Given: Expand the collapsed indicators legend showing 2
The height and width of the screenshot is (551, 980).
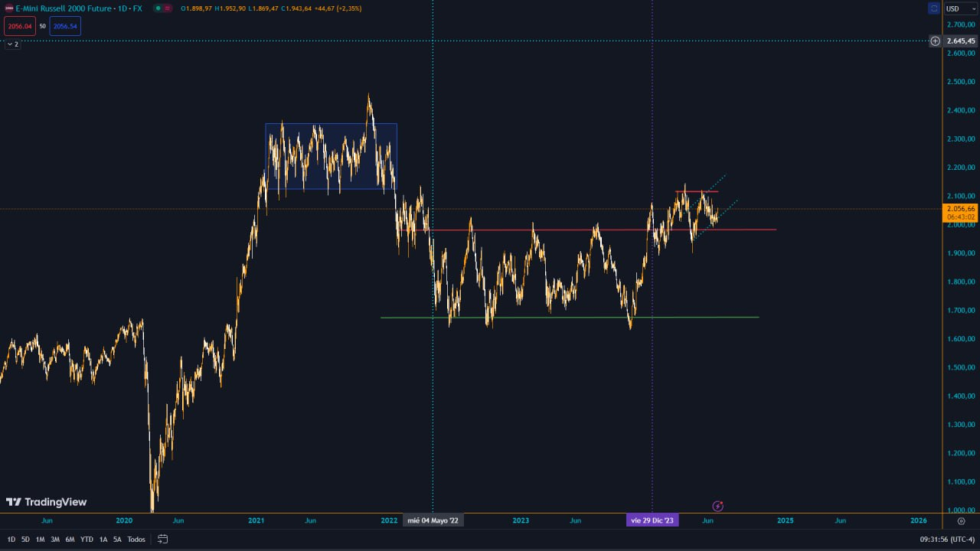Looking at the screenshot, I should pos(12,44).
